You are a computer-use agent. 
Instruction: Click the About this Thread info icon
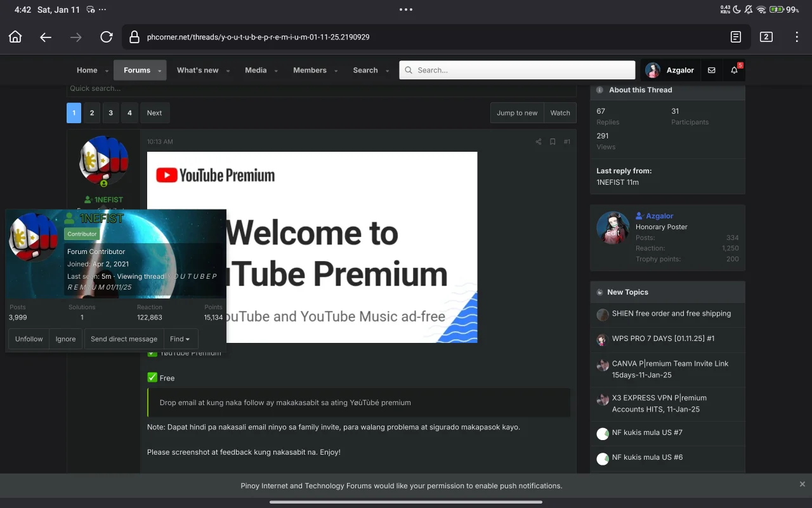click(600, 90)
